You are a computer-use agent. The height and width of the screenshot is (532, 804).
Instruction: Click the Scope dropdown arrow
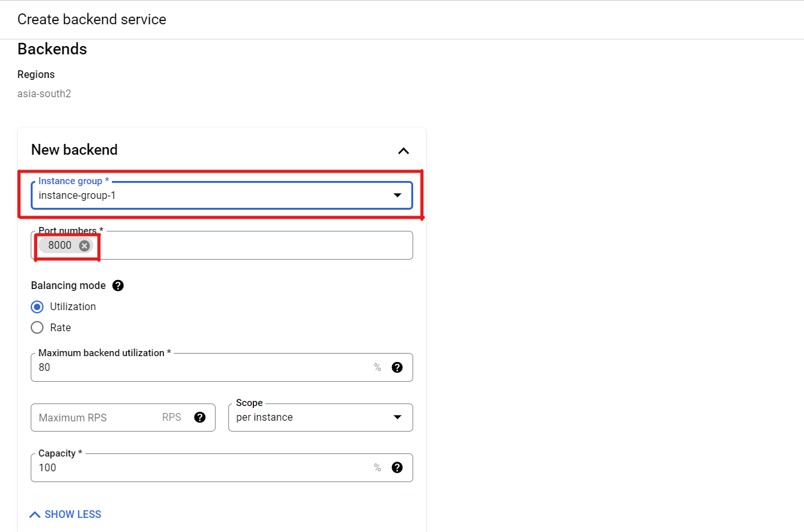pos(397,418)
